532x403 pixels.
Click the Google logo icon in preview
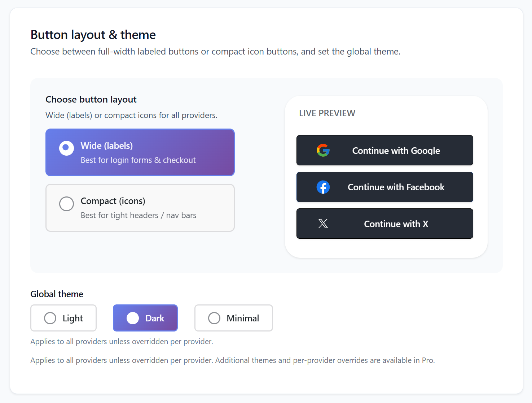coord(323,150)
